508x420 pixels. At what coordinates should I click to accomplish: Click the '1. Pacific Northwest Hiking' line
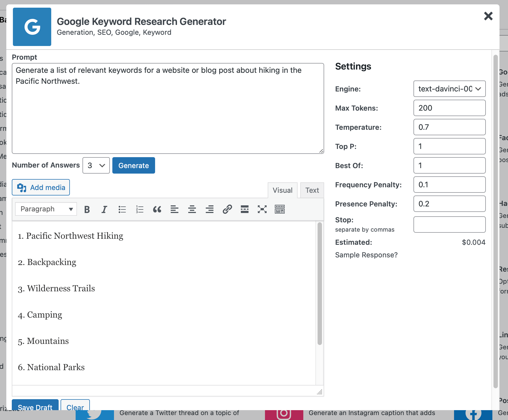pyautogui.click(x=70, y=236)
